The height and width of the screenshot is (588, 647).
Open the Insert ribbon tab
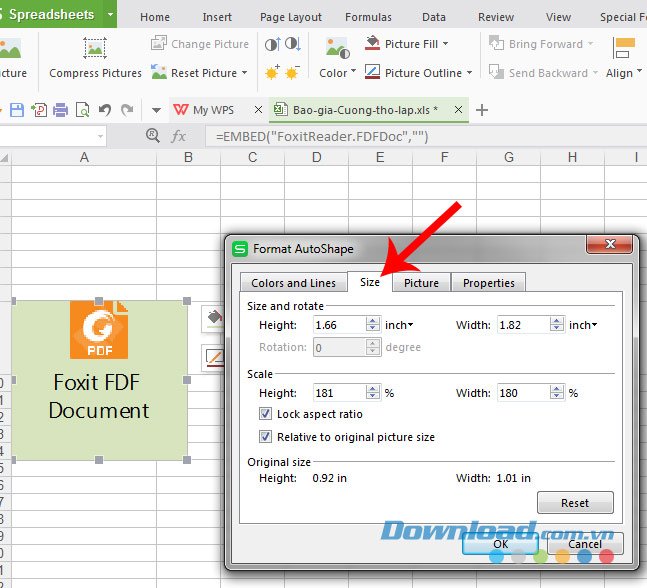(x=217, y=17)
